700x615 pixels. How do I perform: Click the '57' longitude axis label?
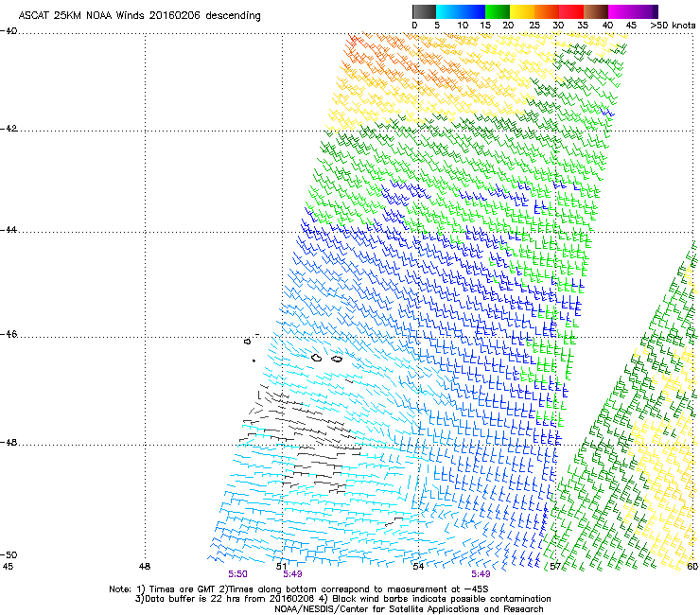click(x=555, y=567)
